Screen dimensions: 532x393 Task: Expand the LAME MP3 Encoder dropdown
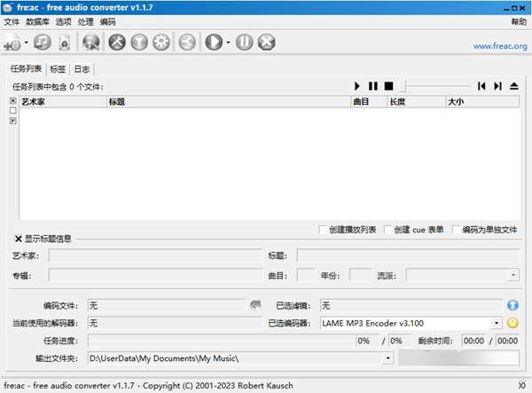497,323
